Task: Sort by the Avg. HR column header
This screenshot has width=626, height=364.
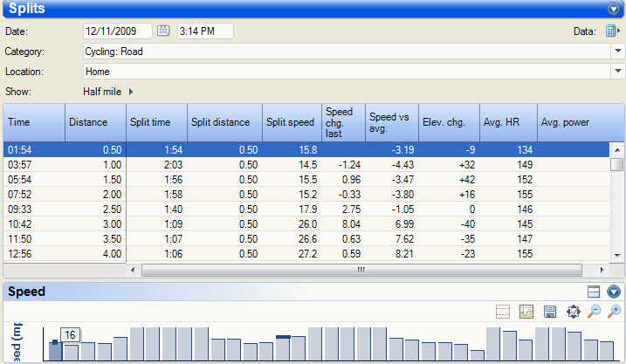Action: tap(509, 122)
